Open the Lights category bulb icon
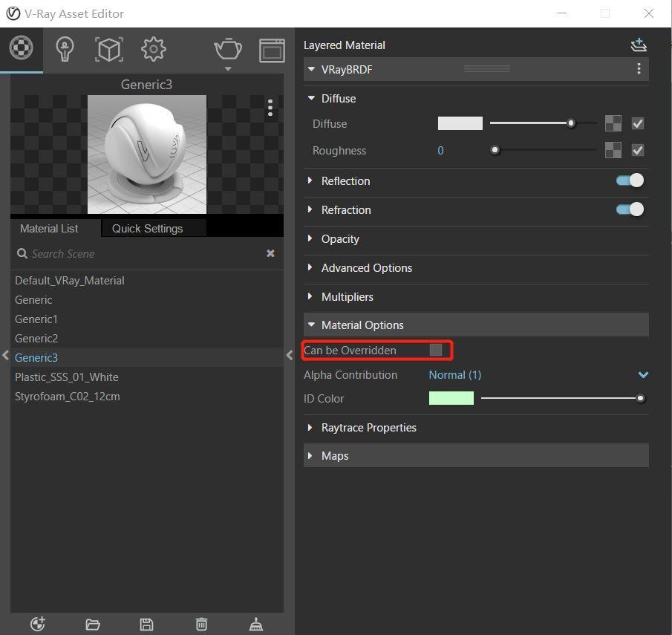Screen dimensions: 672x635 pos(65,49)
